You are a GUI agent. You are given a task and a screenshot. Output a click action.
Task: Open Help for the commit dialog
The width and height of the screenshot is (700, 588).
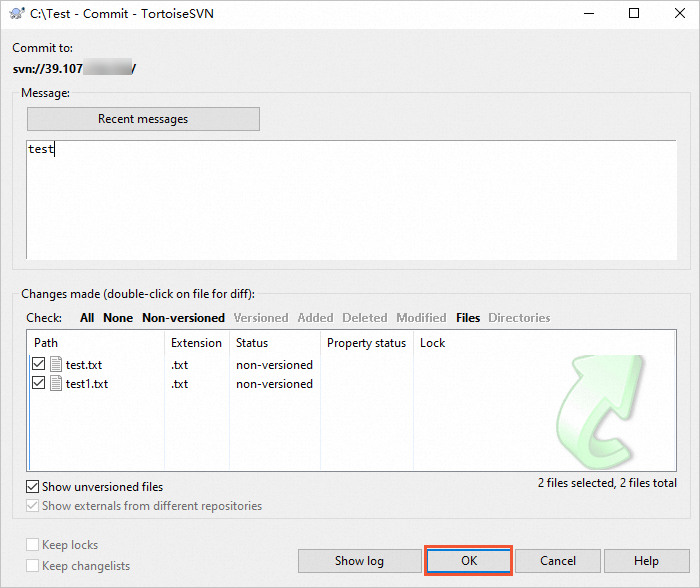click(646, 561)
